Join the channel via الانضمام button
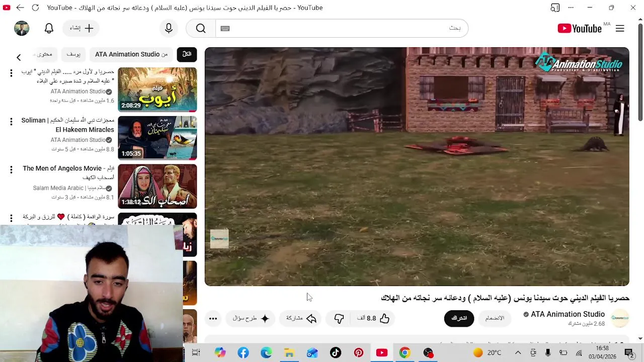The image size is (644, 362). click(x=495, y=318)
